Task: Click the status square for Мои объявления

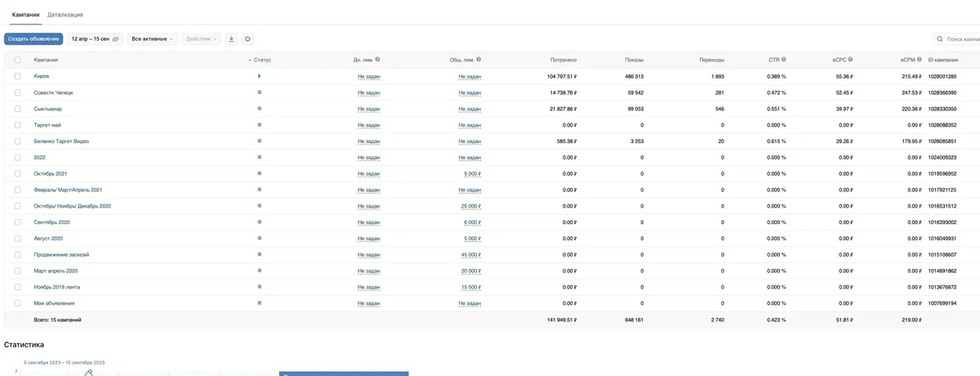Action: coord(259,303)
